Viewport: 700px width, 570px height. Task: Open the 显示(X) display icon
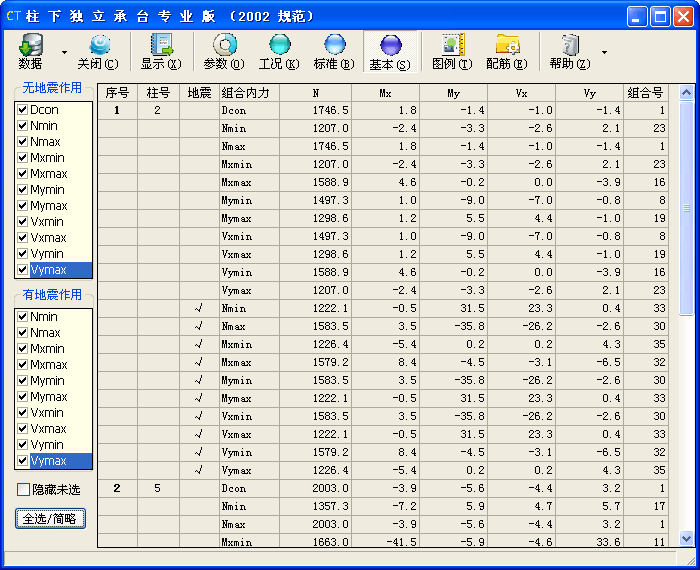[161, 52]
